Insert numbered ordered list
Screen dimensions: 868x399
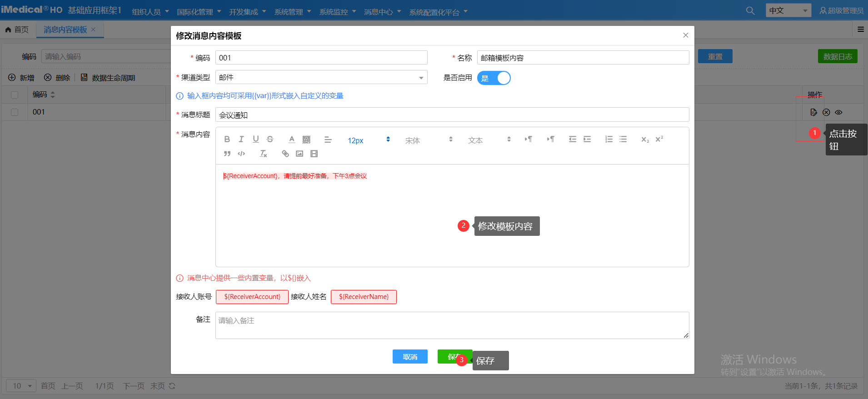(609, 140)
